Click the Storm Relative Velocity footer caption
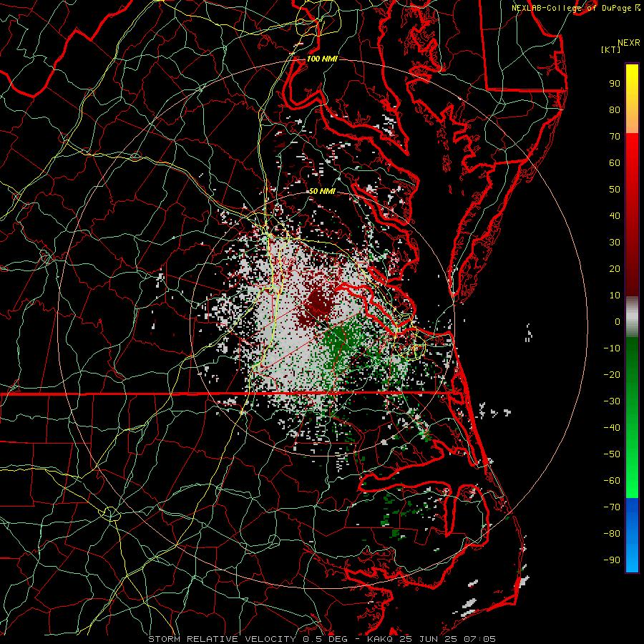This screenshot has width=644, height=644. tap(322, 639)
